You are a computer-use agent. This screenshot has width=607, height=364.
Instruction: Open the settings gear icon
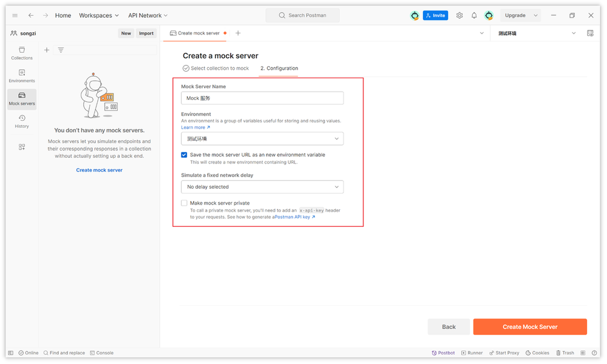pos(459,15)
